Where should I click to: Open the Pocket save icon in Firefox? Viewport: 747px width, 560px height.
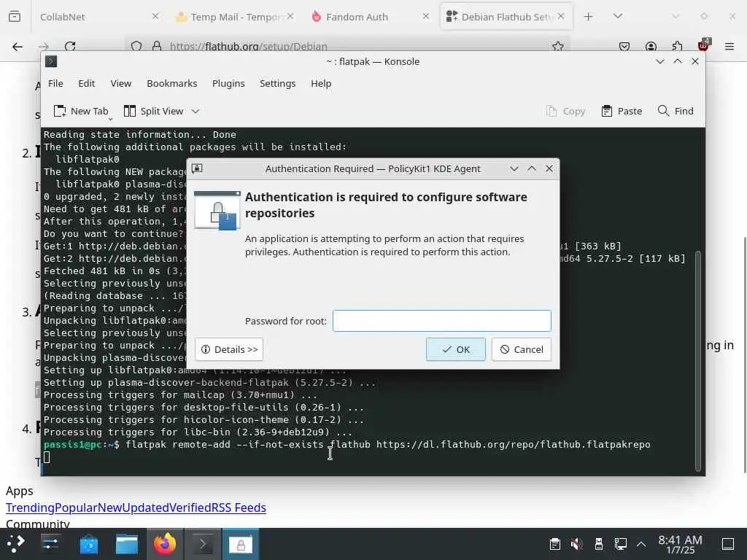(x=624, y=46)
